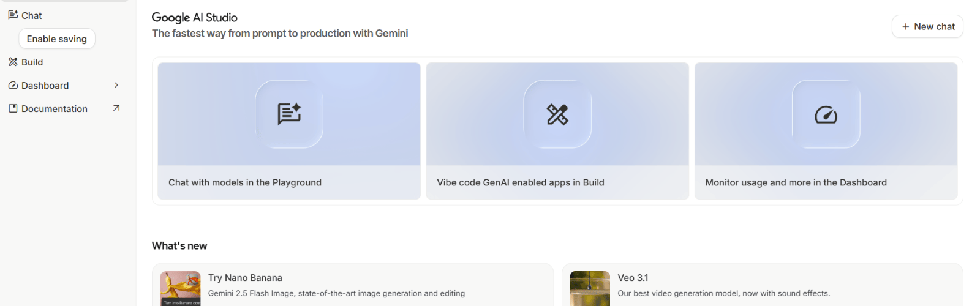This screenshot has width=980, height=306.
Task: Click the Nano Banana thumbnail image
Action: tap(180, 288)
